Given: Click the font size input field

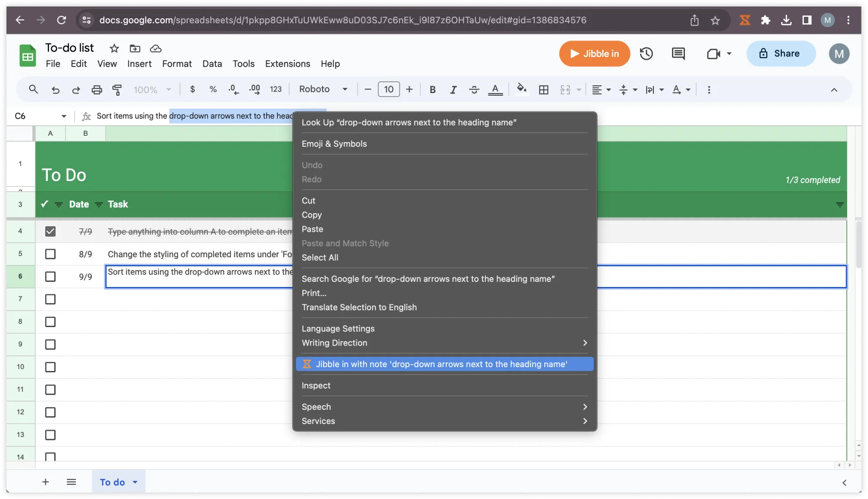Looking at the screenshot, I should 389,89.
